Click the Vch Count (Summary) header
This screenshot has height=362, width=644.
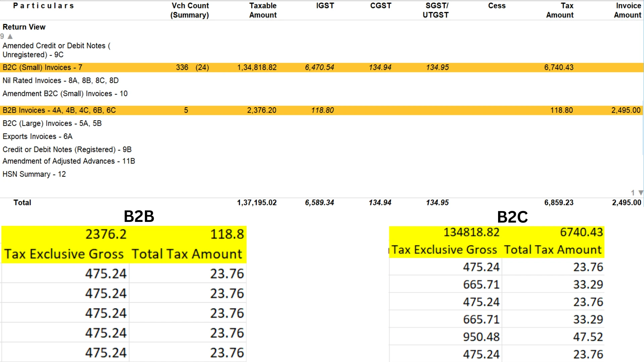190,10
